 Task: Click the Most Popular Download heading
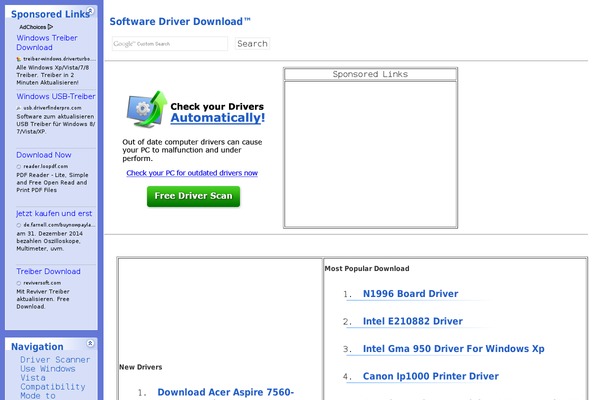pyautogui.click(x=367, y=269)
